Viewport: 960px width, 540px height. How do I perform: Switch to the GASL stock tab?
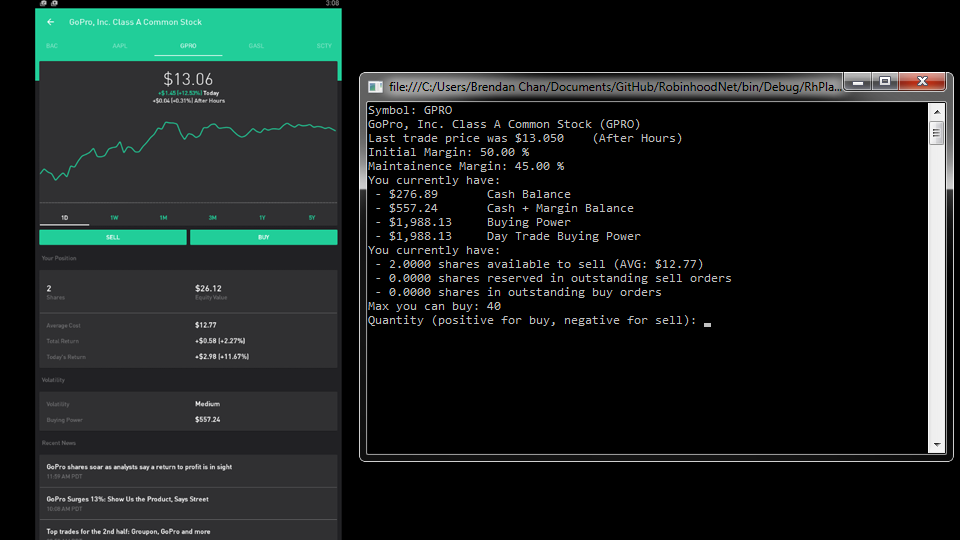point(256,46)
